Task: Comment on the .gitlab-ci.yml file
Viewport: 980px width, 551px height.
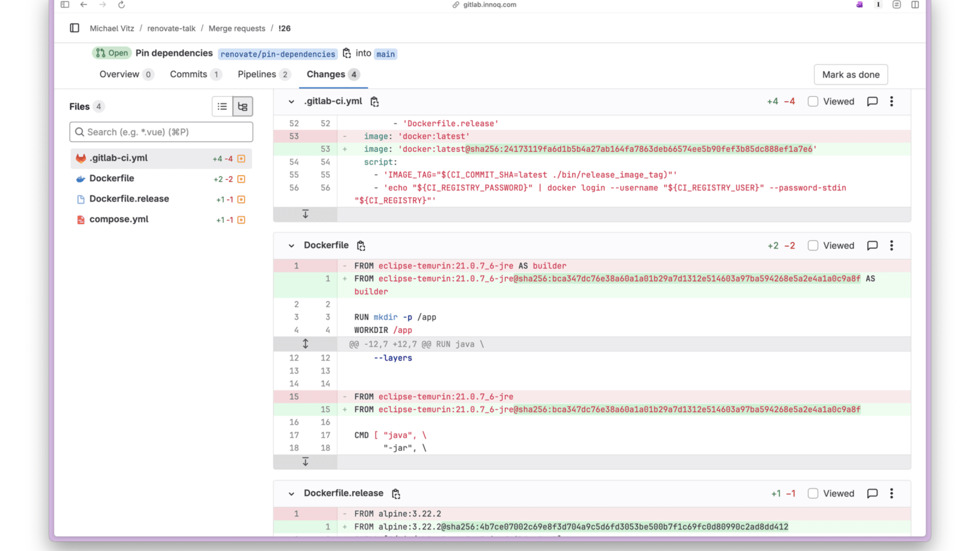Action: click(872, 102)
